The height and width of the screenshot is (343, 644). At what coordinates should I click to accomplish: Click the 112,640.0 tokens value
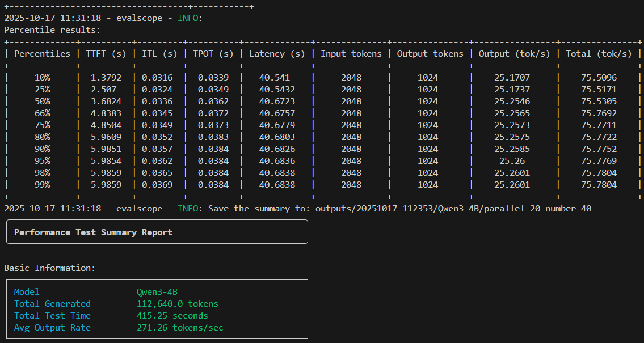coord(178,304)
